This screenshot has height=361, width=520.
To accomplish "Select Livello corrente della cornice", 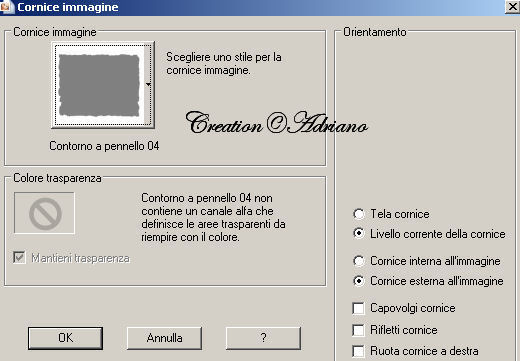I will pos(359,233).
